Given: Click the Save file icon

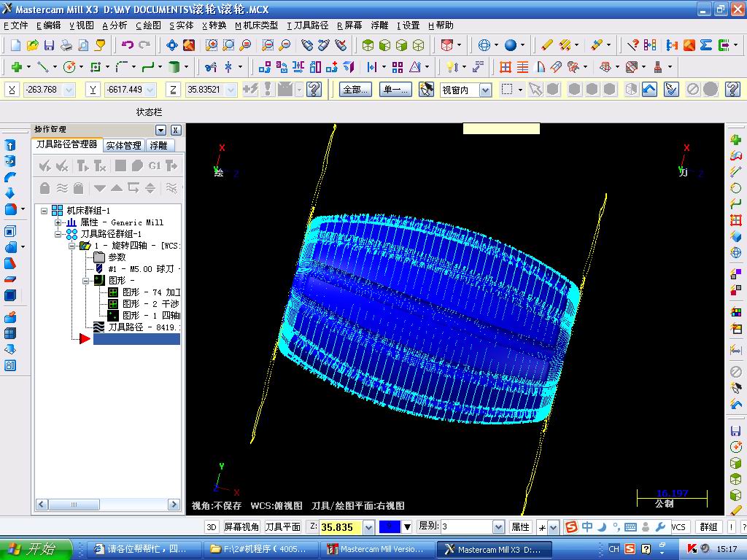Looking at the screenshot, I should pos(50,45).
